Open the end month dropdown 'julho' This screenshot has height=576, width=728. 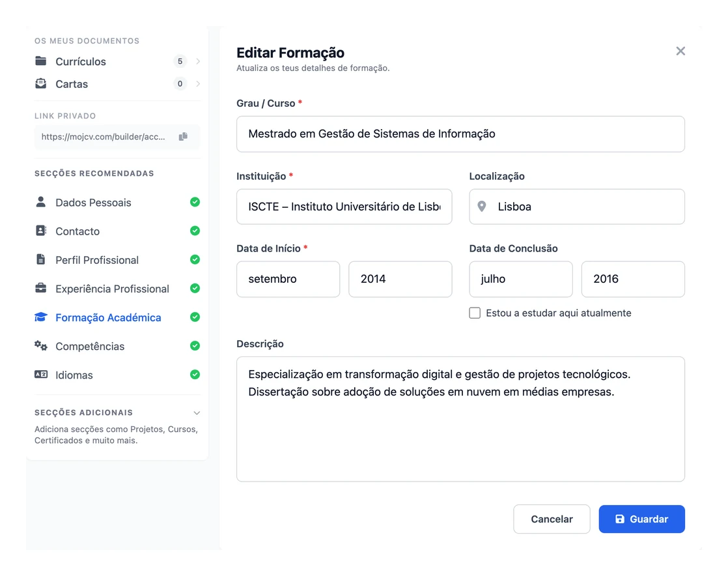521,279
